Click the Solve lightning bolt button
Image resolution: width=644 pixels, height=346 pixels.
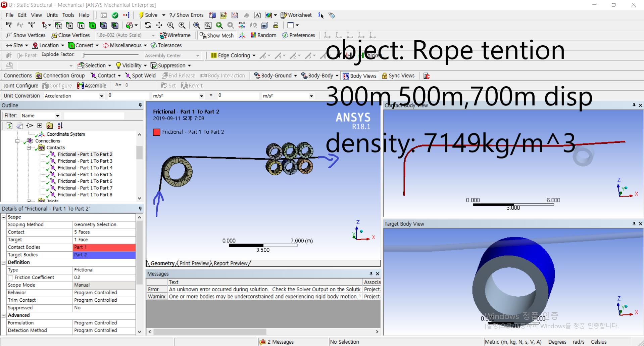(x=148, y=15)
